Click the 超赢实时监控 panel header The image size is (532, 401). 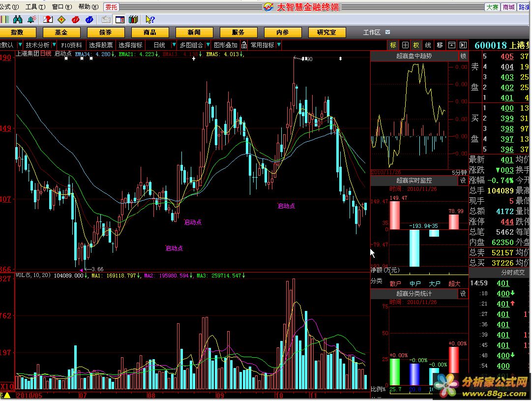[x=414, y=181]
